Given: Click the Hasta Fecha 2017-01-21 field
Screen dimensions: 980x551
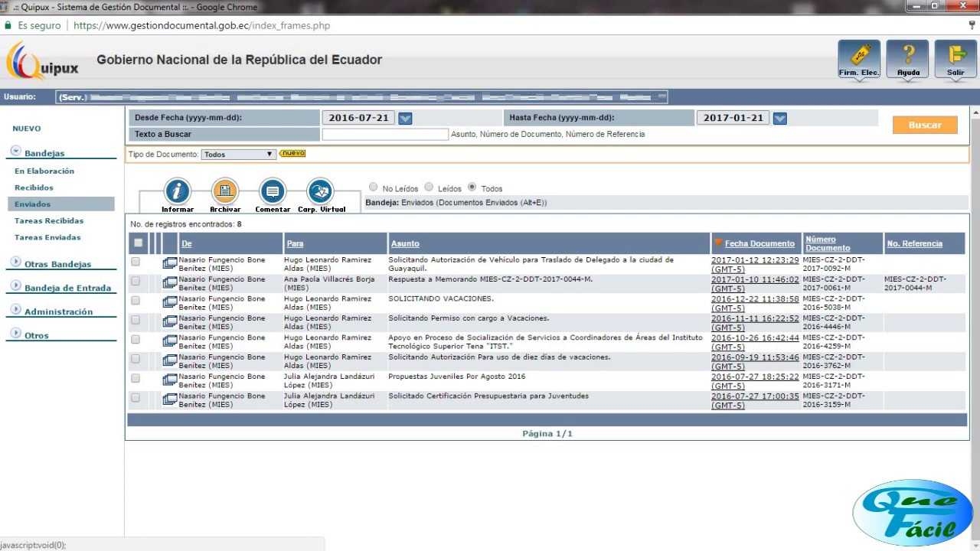Looking at the screenshot, I should [733, 118].
